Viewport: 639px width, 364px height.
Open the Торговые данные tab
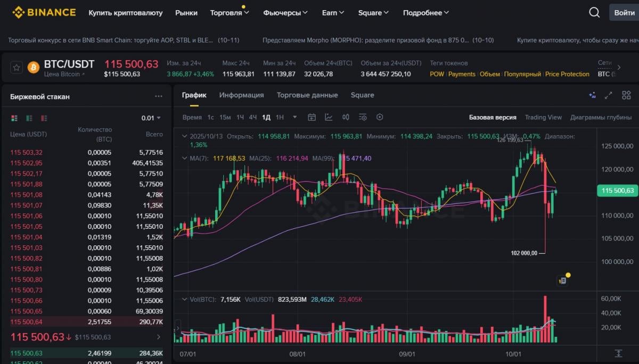(307, 95)
